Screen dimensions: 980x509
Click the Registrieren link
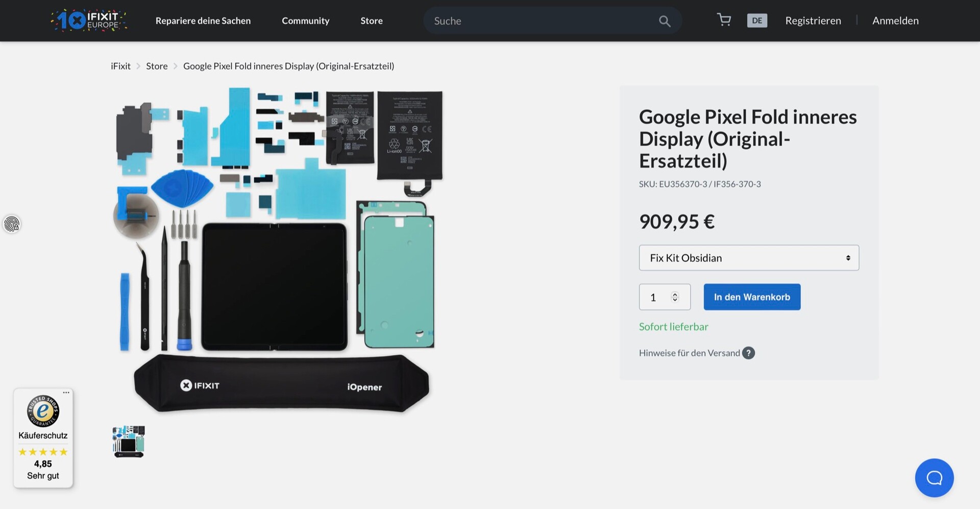[x=813, y=20]
